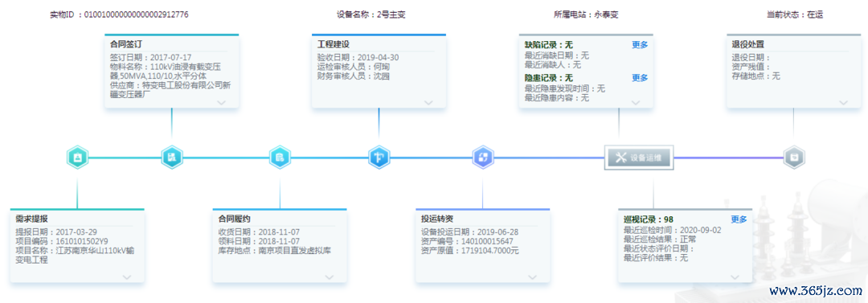Click the 投运转资 card title
This screenshot has height=303, width=868.
point(438,219)
